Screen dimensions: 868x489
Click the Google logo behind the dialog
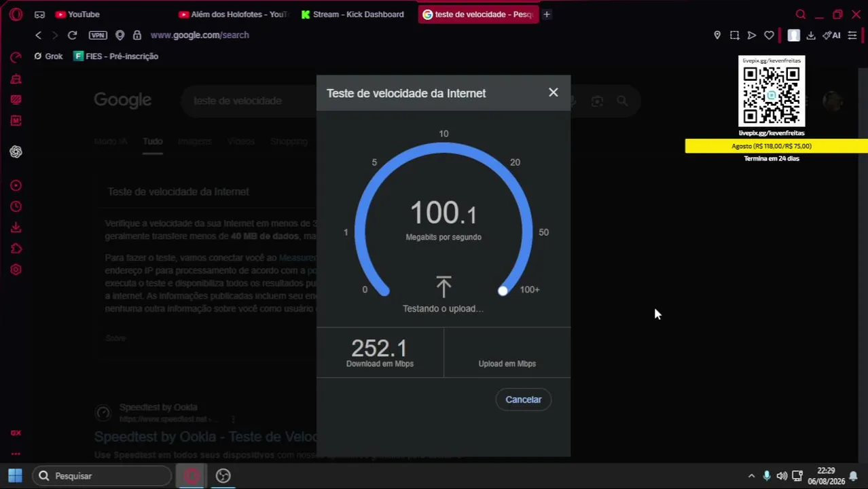click(x=123, y=101)
